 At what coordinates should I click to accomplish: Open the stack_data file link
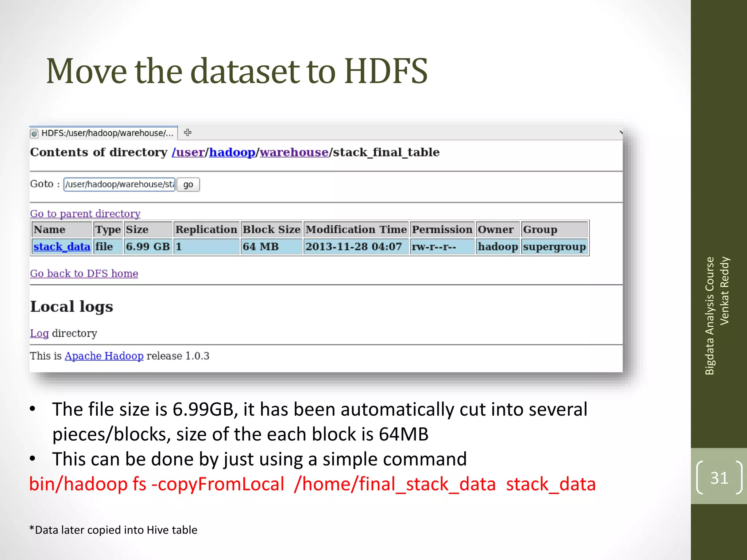click(62, 247)
